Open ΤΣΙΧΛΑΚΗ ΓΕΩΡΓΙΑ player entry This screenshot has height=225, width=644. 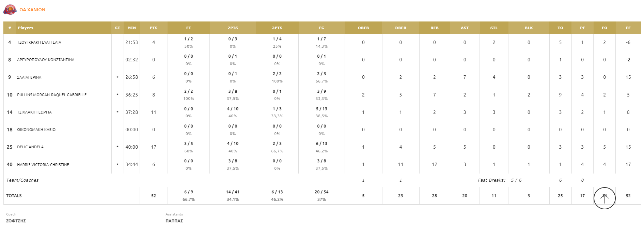(x=34, y=112)
